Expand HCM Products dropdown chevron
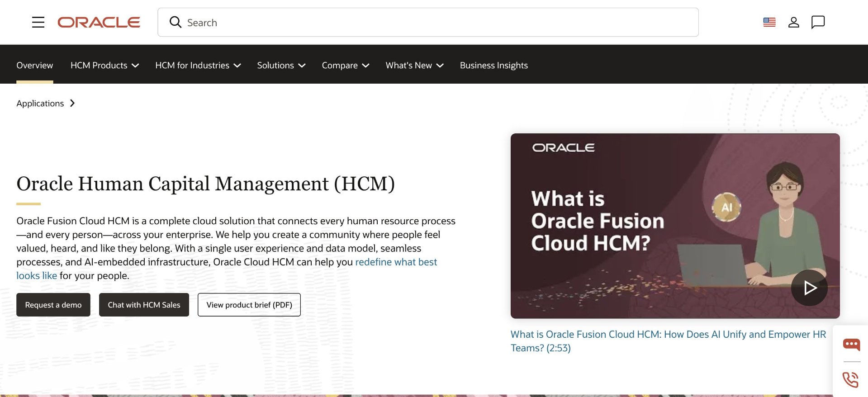 [x=135, y=66]
